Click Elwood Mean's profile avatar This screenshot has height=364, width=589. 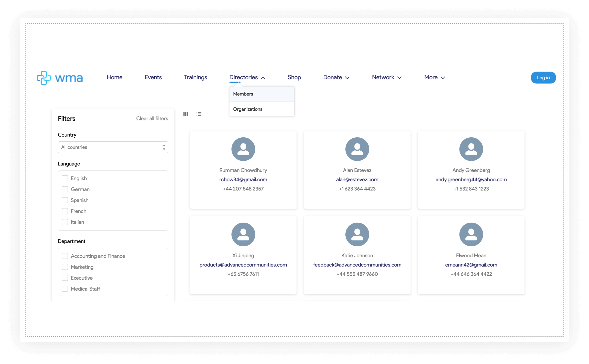click(471, 234)
